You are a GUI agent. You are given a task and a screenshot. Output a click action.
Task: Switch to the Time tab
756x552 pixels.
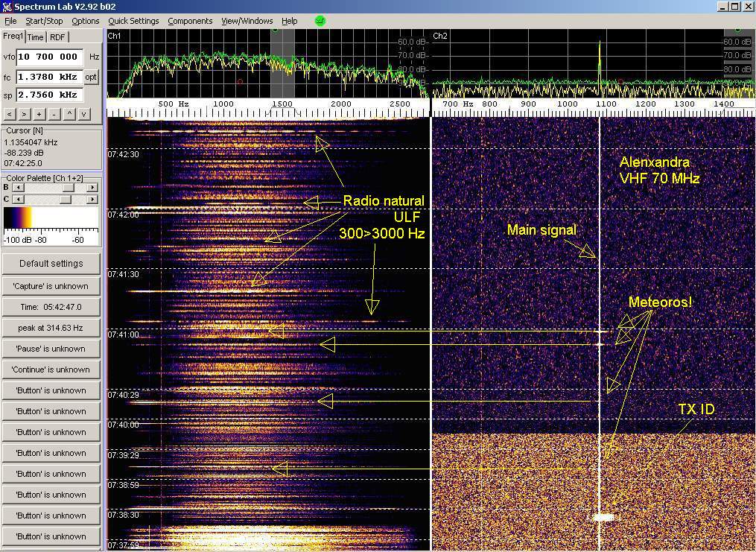pos(36,37)
